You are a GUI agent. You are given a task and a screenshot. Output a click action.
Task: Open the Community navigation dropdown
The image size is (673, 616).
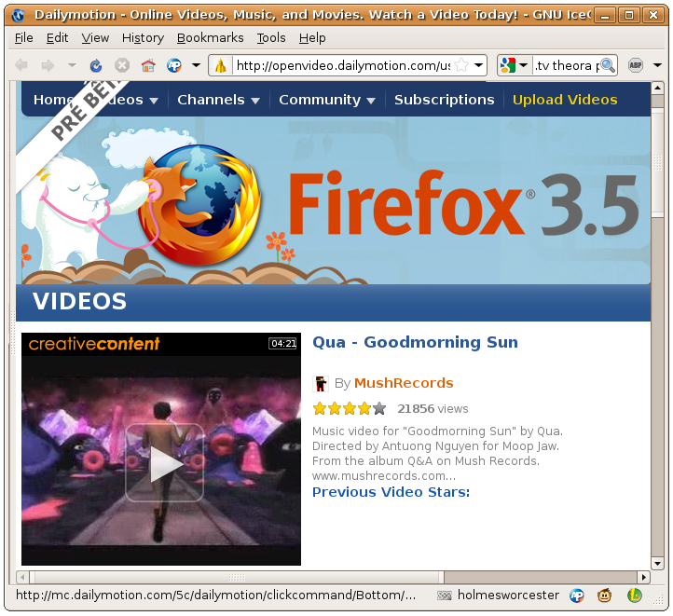pos(326,100)
